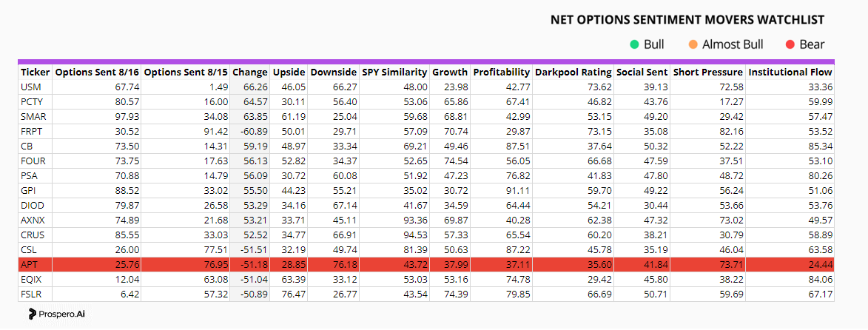Click the Downside column header
This screenshot has width=868, height=330.
coord(334,73)
